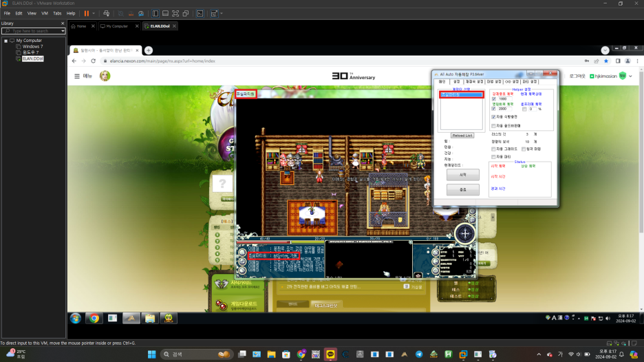Expand the hjkimasian account dropdown
This screenshot has height=362, width=644.
point(630,76)
